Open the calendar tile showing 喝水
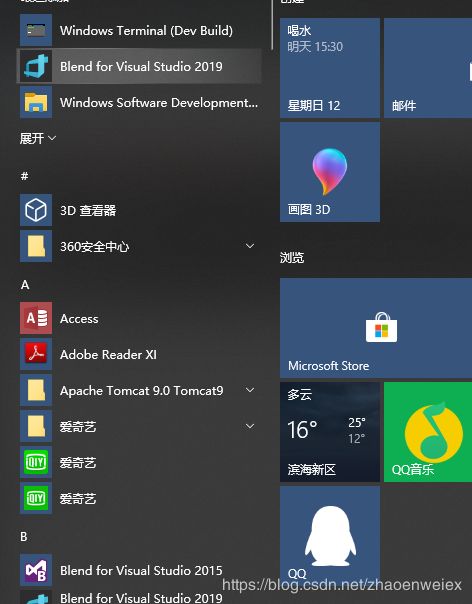This screenshot has height=604, width=472. (330, 68)
